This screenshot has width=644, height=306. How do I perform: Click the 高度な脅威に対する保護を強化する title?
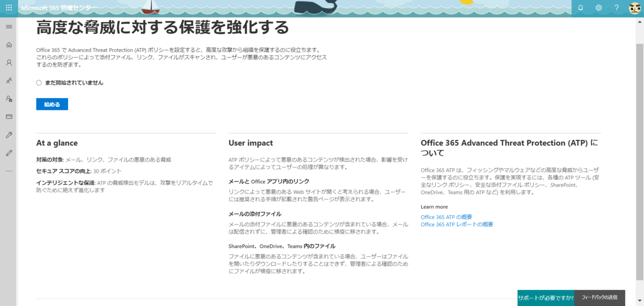(163, 27)
